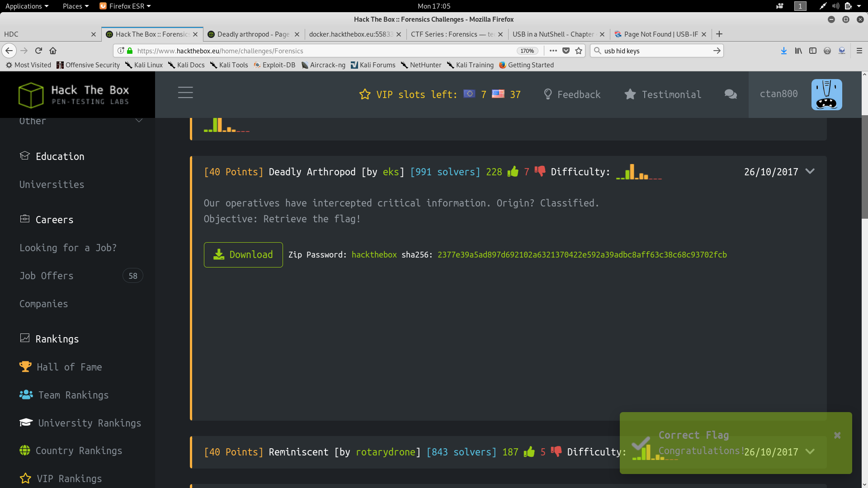The width and height of the screenshot is (868, 488).
Task: Open a new browser tab
Action: click(719, 34)
